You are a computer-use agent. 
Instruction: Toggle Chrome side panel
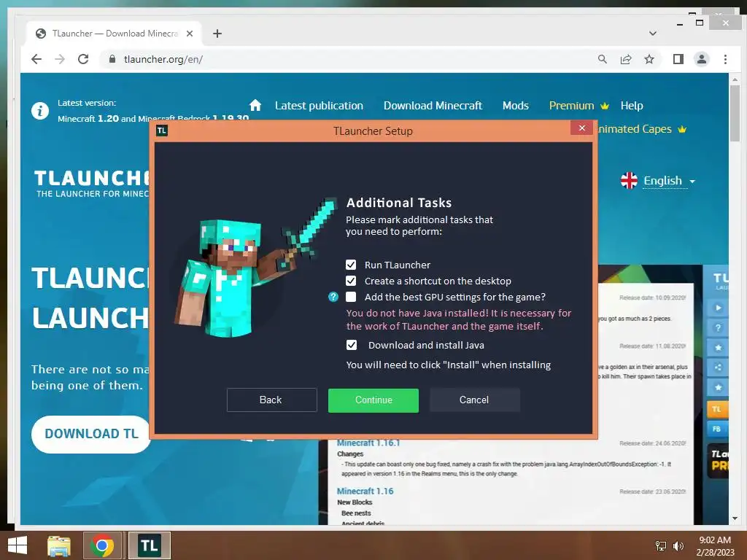click(x=678, y=59)
